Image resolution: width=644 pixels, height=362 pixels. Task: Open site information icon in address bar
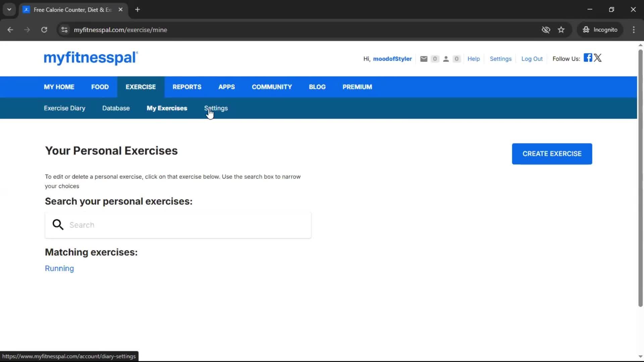tap(64, 30)
